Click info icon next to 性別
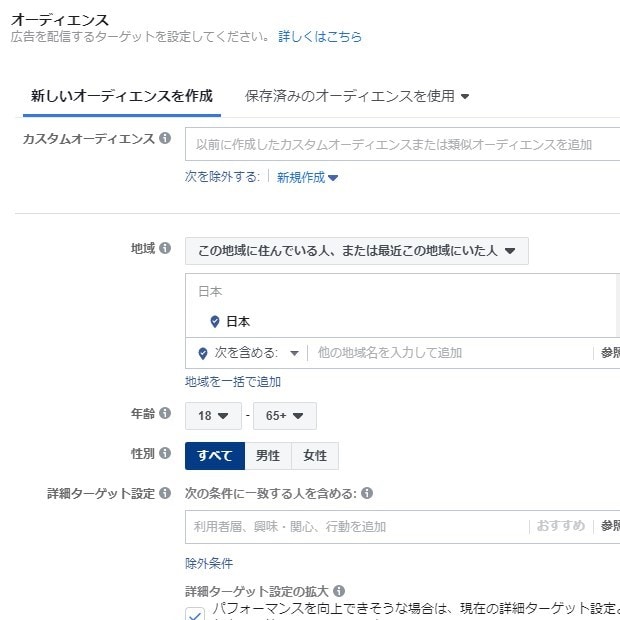Image resolution: width=620 pixels, height=620 pixels. click(x=165, y=453)
